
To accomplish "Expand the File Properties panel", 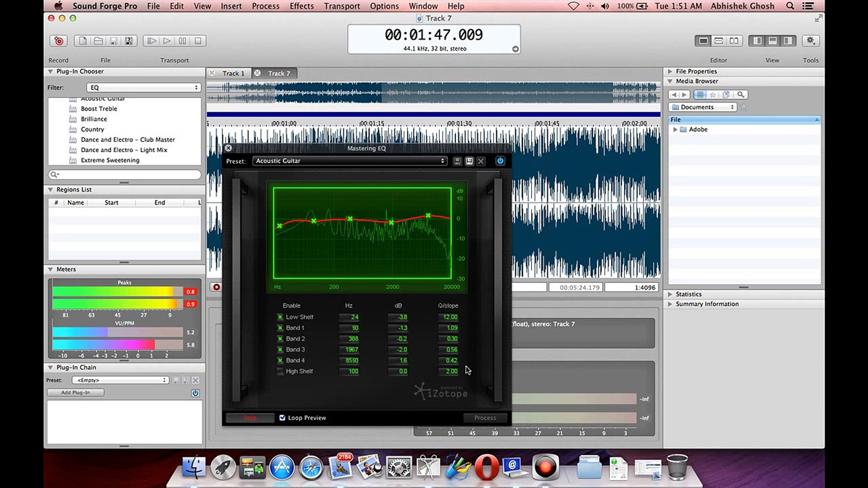I will pyautogui.click(x=670, y=71).
